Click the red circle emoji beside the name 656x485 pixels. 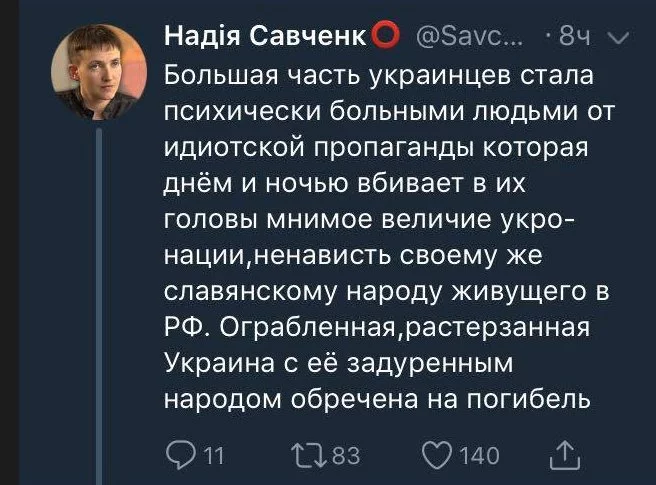click(x=384, y=38)
